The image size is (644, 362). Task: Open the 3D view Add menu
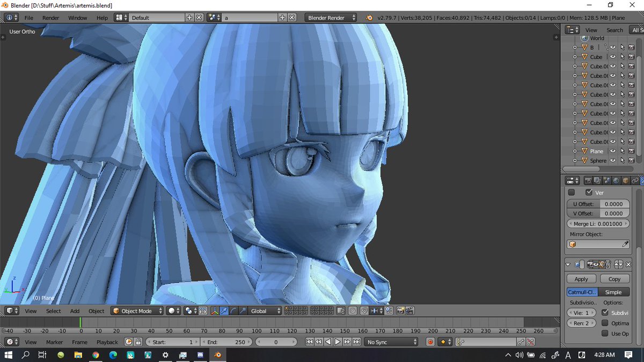point(75,311)
